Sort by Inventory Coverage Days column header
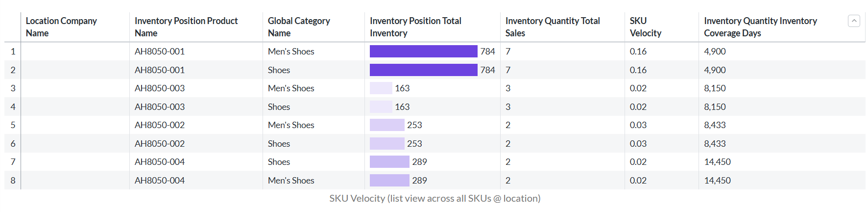The height and width of the screenshot is (212, 868). click(760, 27)
